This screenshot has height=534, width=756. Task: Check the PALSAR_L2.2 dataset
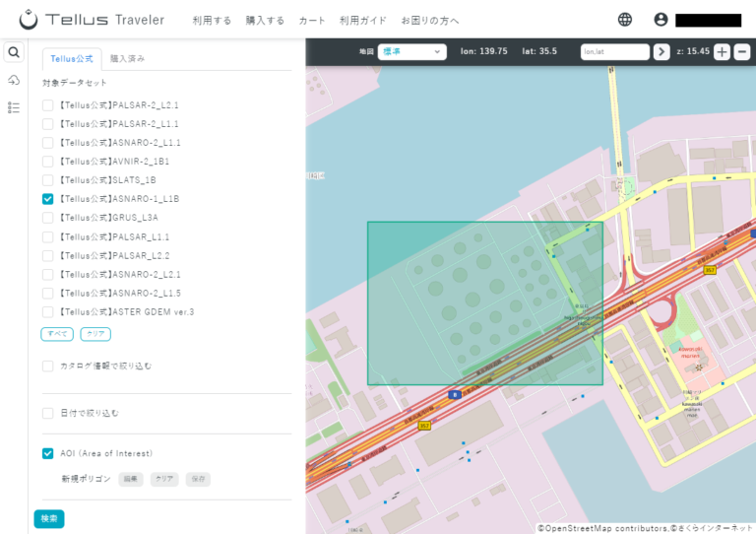pyautogui.click(x=47, y=255)
